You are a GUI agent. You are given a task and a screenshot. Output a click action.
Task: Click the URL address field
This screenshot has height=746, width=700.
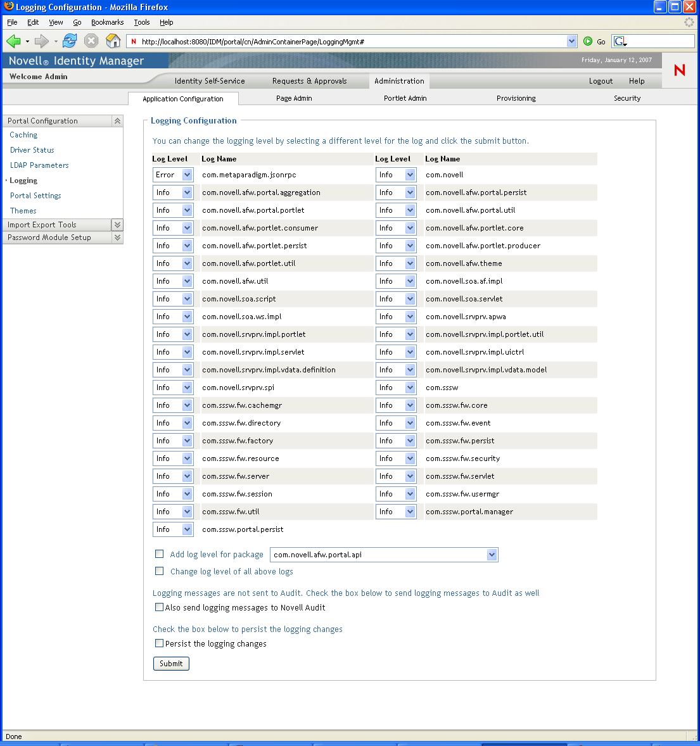click(x=352, y=41)
